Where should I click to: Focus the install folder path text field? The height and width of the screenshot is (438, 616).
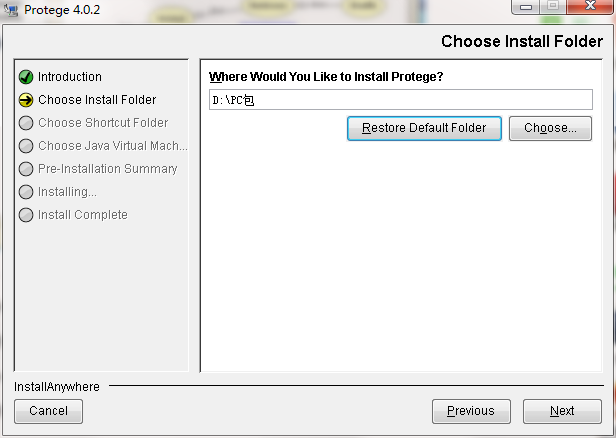(x=400, y=100)
